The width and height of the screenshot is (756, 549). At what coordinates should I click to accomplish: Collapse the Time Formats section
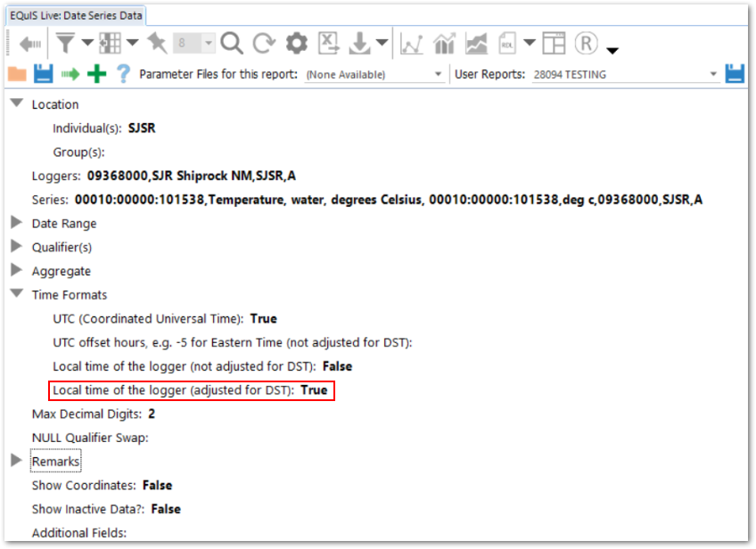point(16,294)
